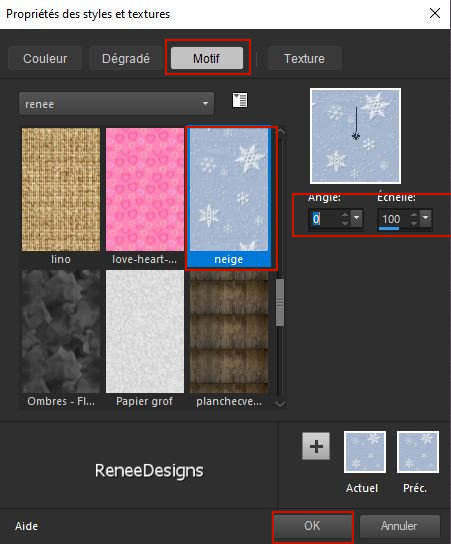451x544 pixels.
Task: Choose the Ombres grey pattern thumbnail
Action: (x=61, y=332)
